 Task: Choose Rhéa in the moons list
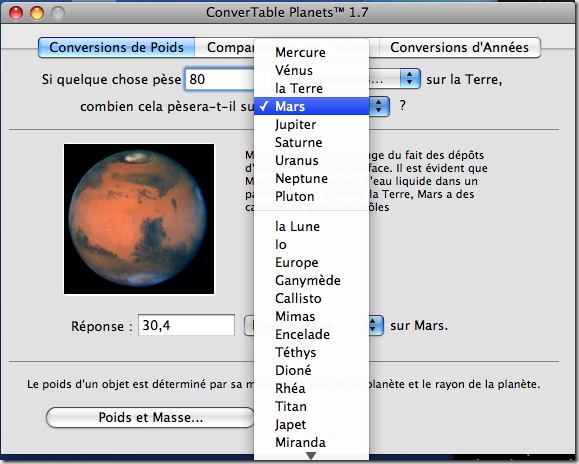pos(311,389)
